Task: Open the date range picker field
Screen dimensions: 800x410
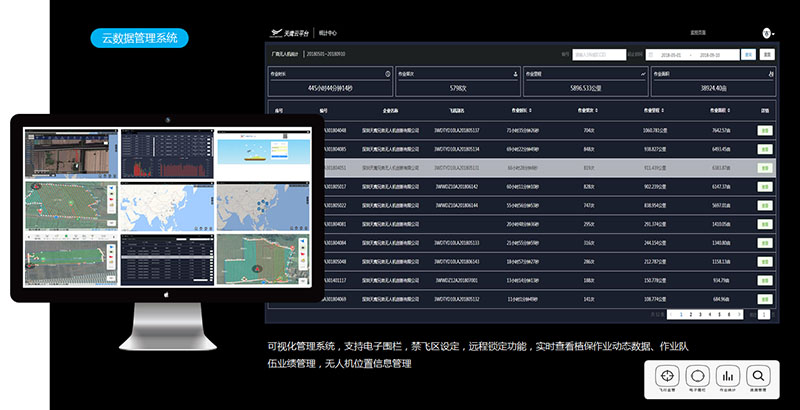Action: point(692,54)
